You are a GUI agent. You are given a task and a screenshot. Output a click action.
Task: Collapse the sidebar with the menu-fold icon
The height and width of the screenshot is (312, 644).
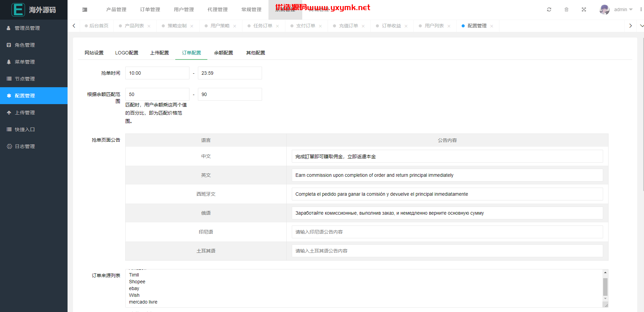point(85,10)
